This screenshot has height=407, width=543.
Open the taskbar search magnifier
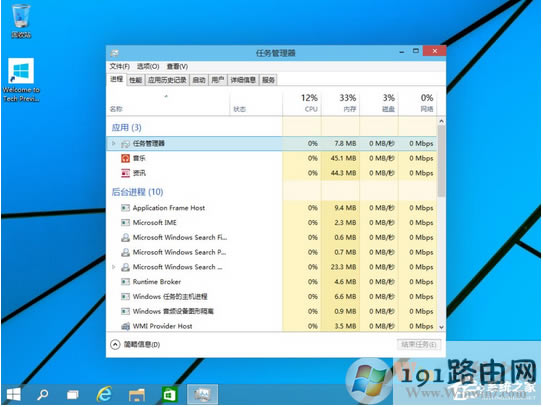[x=43, y=395]
